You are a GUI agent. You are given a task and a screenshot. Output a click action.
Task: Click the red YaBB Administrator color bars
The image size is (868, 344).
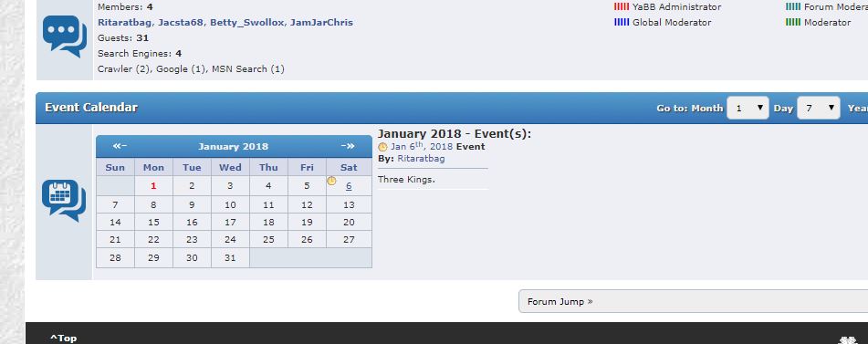tap(622, 7)
